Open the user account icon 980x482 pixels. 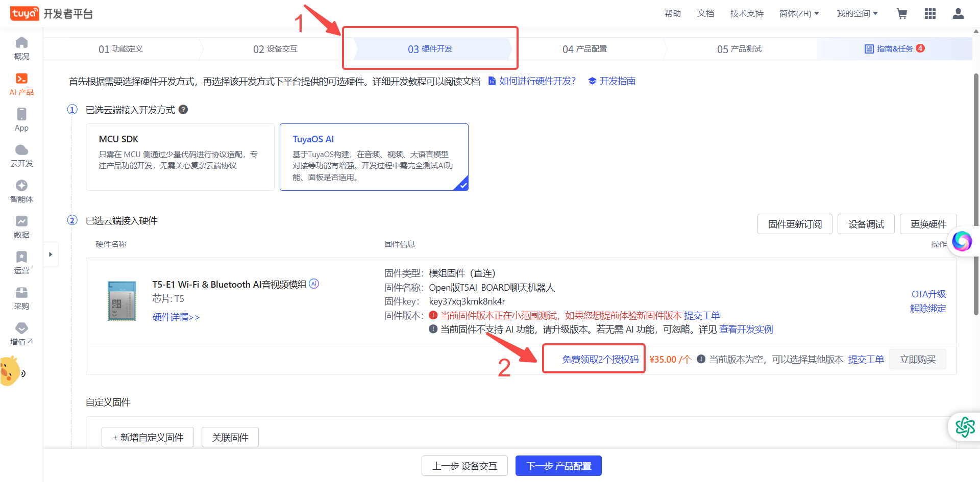click(958, 14)
